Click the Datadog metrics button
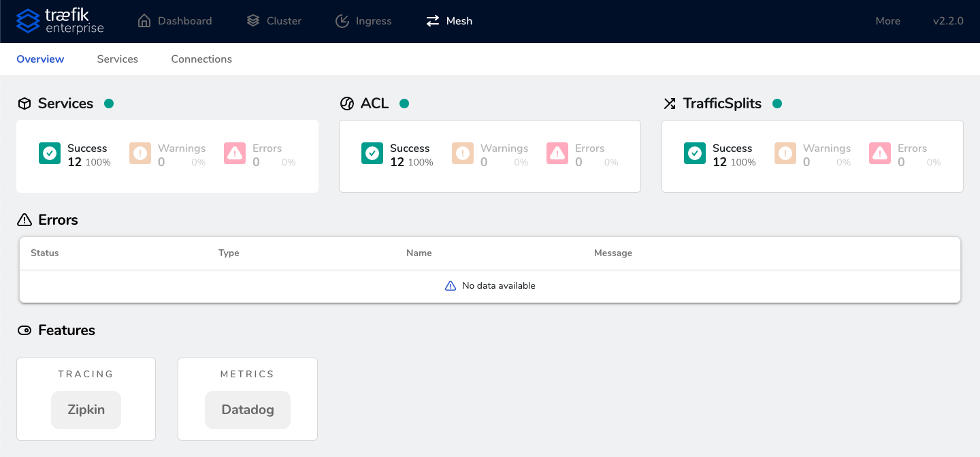980x457 pixels. [x=247, y=409]
